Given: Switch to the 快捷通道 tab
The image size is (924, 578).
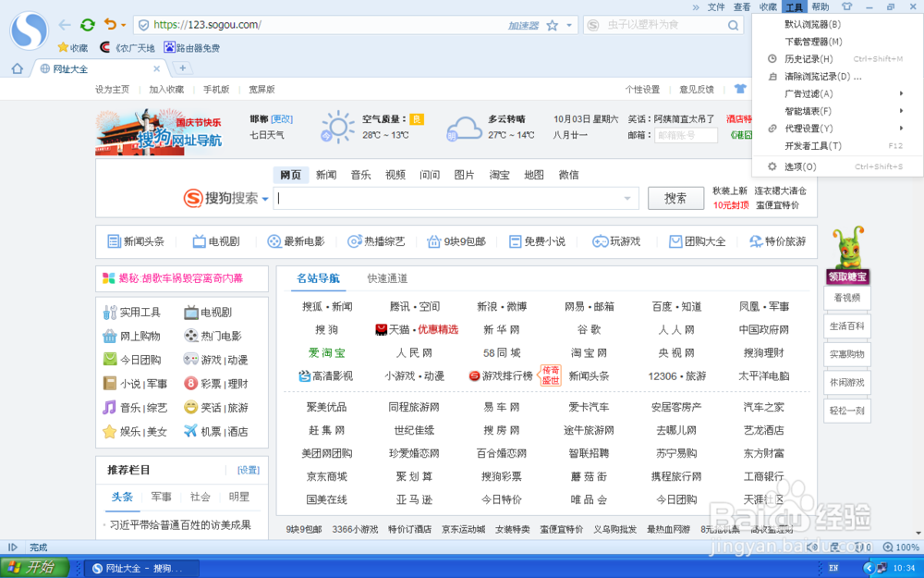Looking at the screenshot, I should pyautogui.click(x=388, y=277).
